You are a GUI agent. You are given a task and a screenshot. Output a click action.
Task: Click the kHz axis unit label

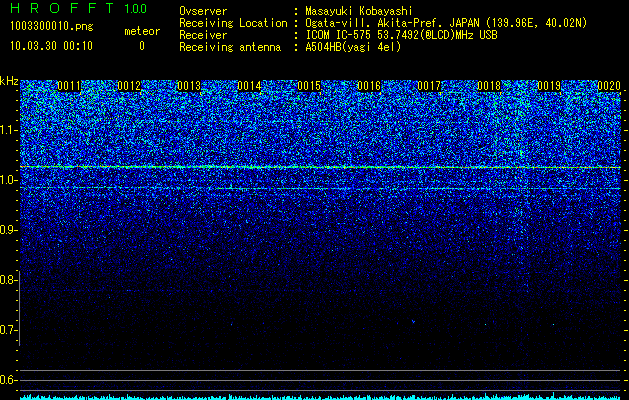9,81
